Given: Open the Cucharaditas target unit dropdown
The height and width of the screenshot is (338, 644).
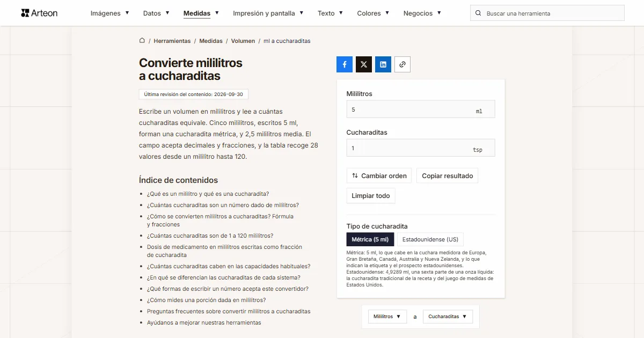Looking at the screenshot, I should (448, 317).
